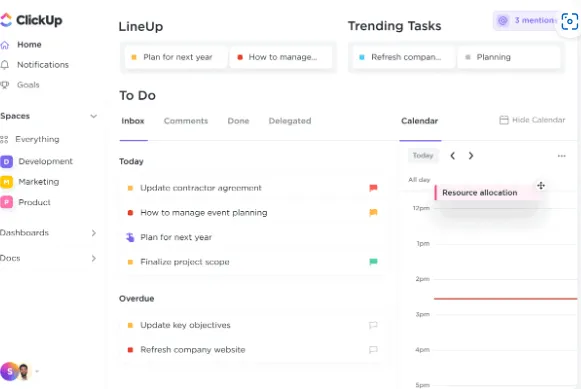Select the Calendar tab

pos(419,121)
